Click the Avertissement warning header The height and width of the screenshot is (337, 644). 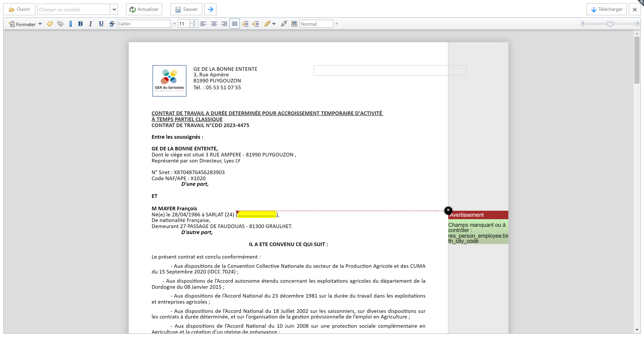[478, 215]
